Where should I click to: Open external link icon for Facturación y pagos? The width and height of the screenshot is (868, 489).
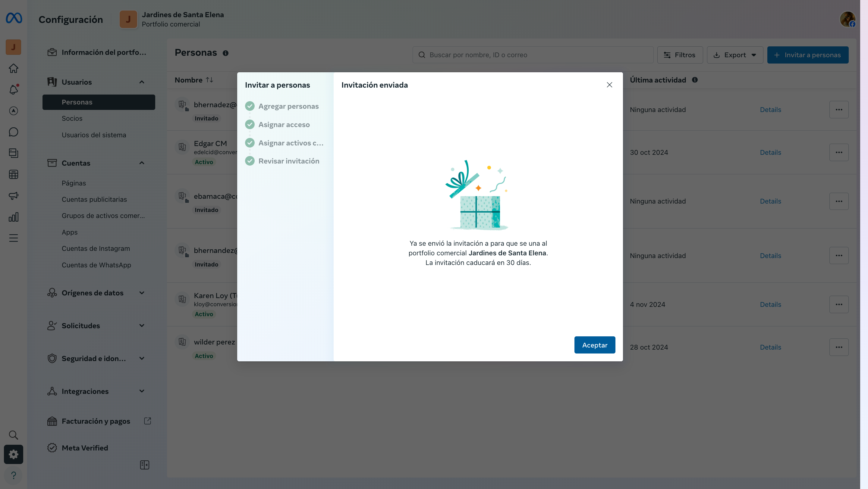click(x=148, y=421)
